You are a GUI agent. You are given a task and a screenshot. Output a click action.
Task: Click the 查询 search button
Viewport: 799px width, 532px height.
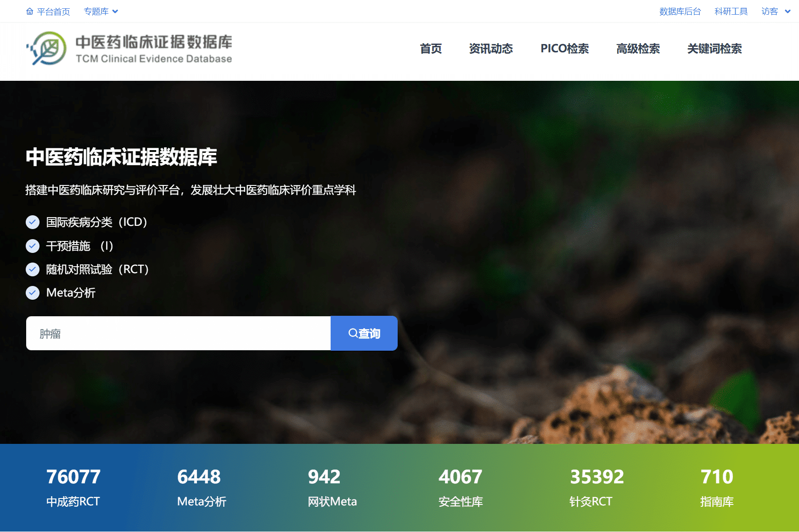[364, 333]
